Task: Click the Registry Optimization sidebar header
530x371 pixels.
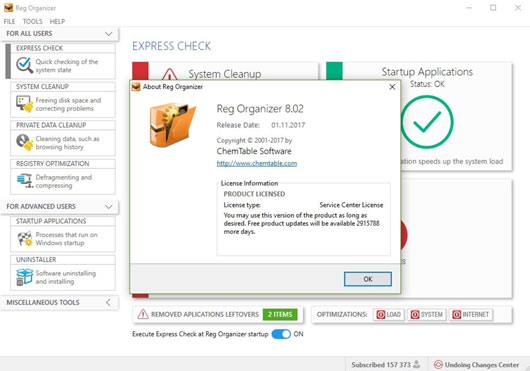Action: coord(63,164)
